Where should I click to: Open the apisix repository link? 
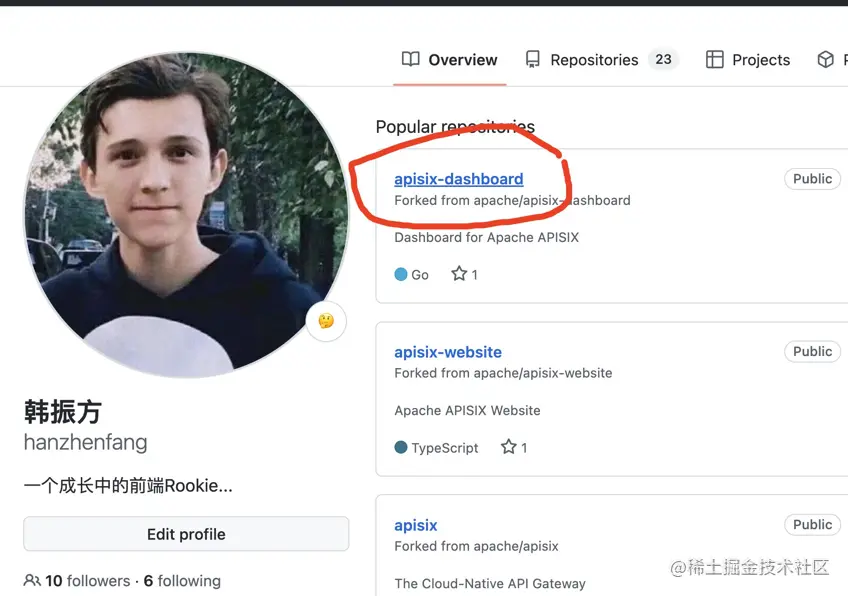415,525
